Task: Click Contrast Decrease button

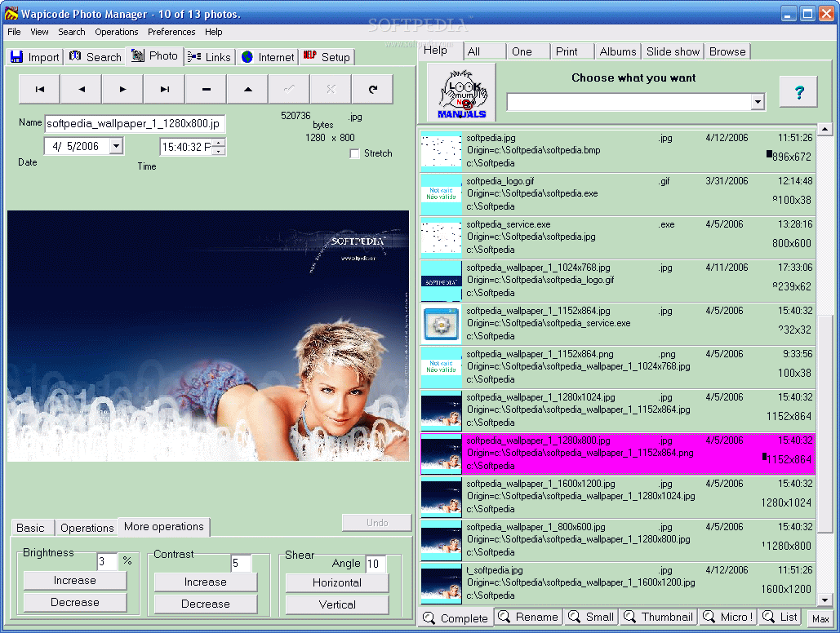Action: point(206,604)
